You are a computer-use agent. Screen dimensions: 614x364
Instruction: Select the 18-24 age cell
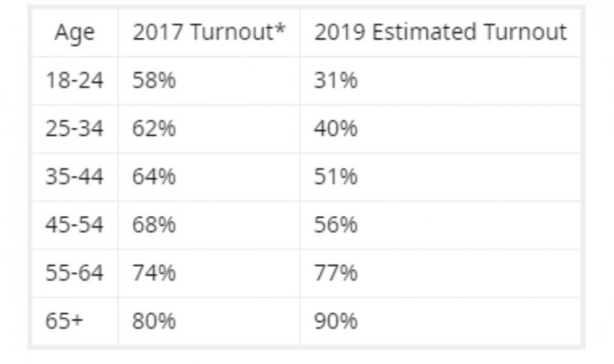(74, 81)
